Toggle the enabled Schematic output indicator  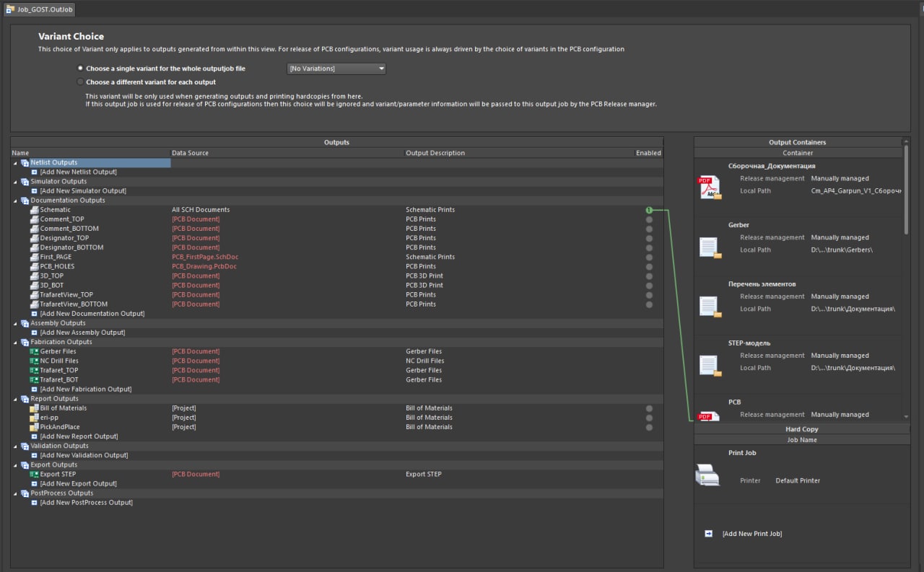649,210
